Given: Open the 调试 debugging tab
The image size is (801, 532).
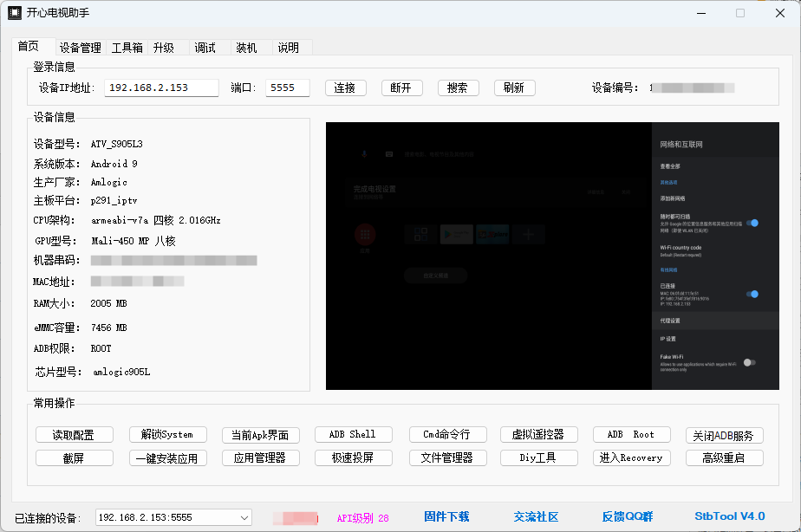Looking at the screenshot, I should [x=205, y=47].
